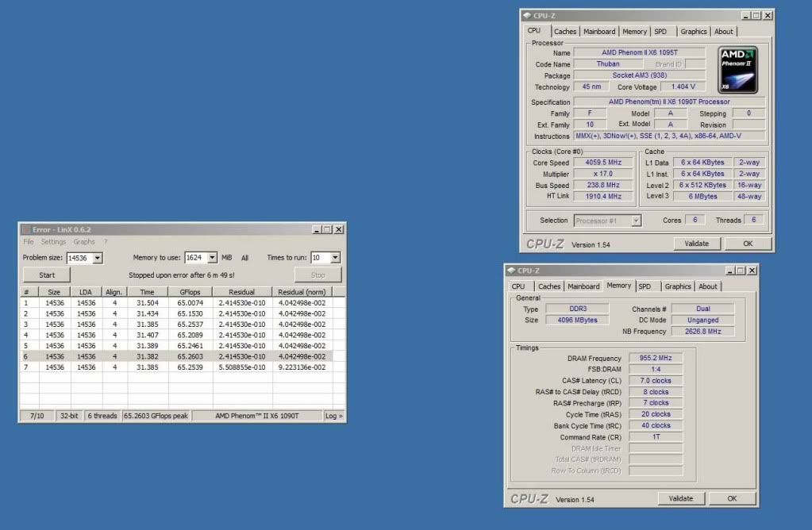Select About tab in lower CPU-Z window
812x530 pixels.
click(x=708, y=286)
